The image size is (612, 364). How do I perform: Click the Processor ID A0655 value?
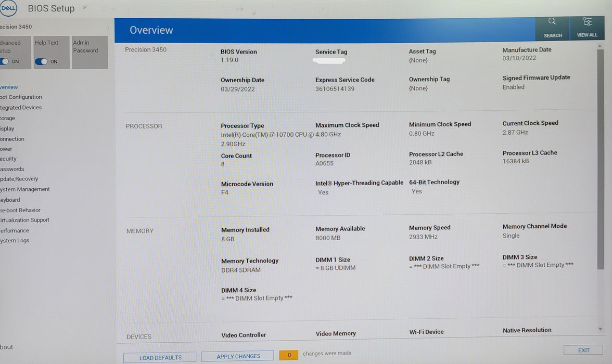click(x=324, y=163)
